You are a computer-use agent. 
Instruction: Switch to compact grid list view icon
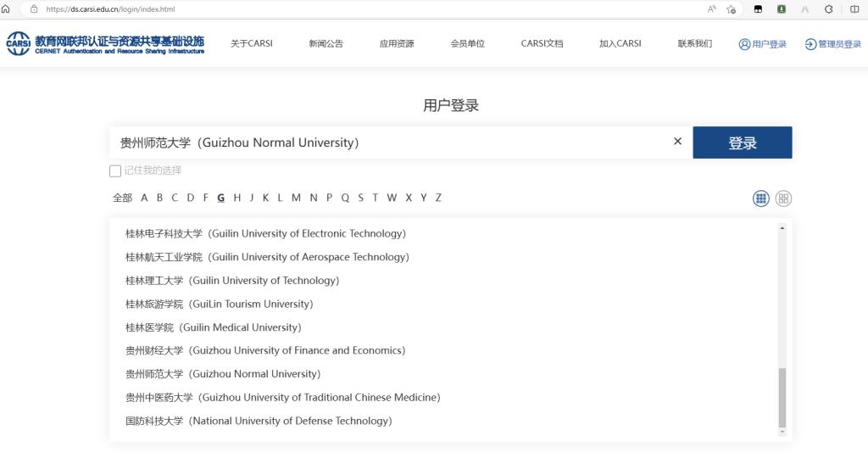[761, 198]
